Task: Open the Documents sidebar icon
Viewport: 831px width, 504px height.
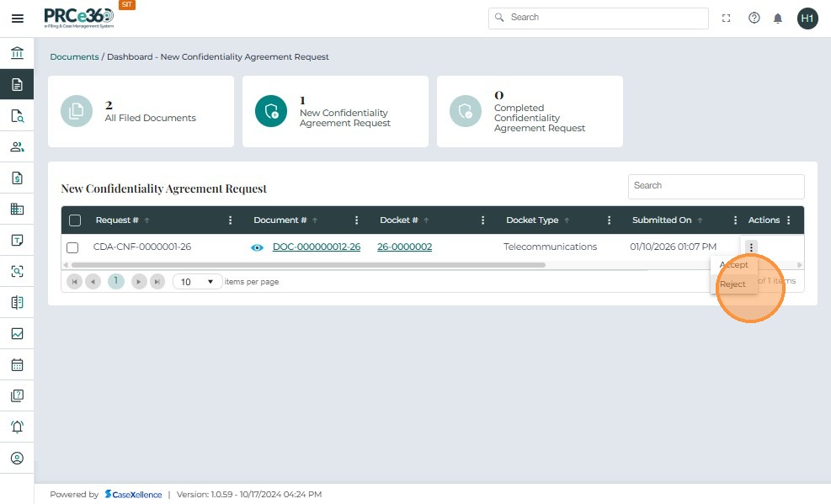Action: [x=17, y=84]
